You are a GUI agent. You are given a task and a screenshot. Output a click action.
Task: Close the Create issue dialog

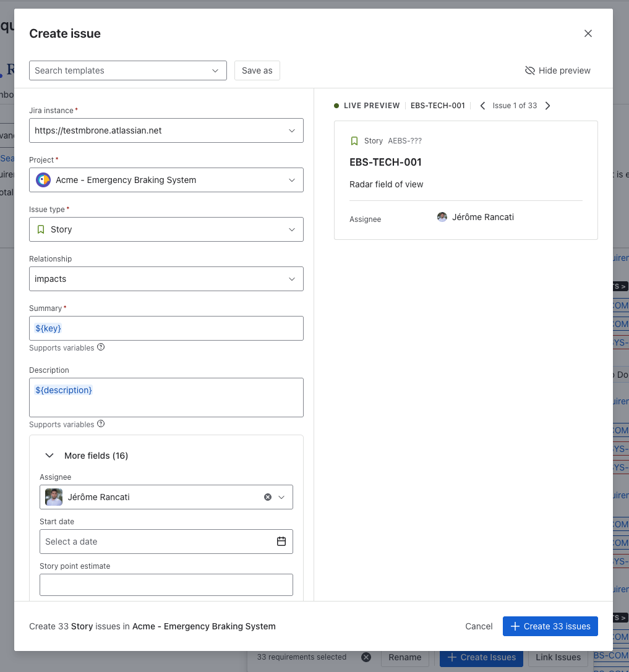pyautogui.click(x=588, y=33)
